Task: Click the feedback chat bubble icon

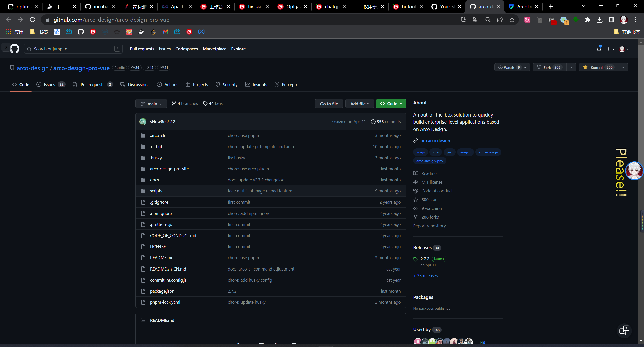Action: click(624, 330)
